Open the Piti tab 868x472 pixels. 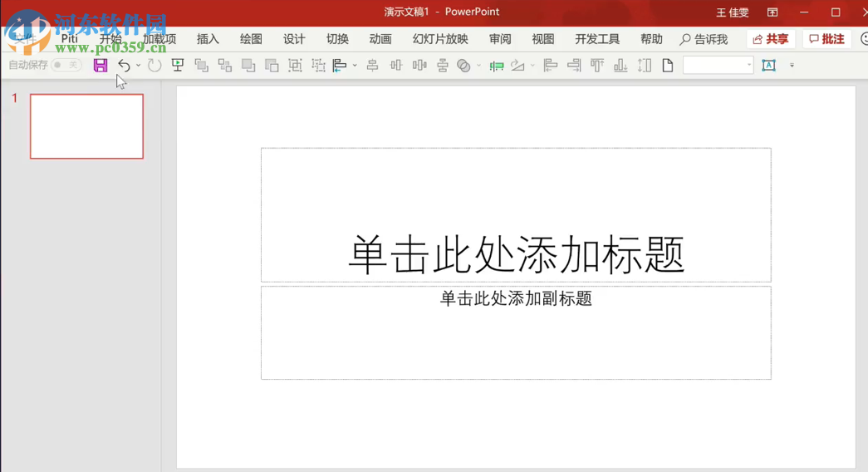70,39
